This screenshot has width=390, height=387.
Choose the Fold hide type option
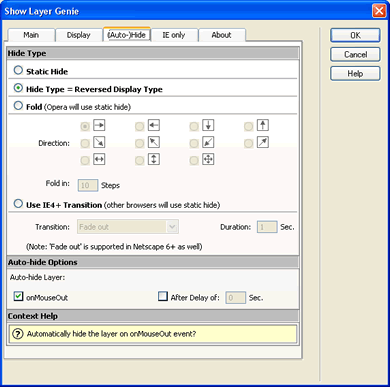click(18, 106)
